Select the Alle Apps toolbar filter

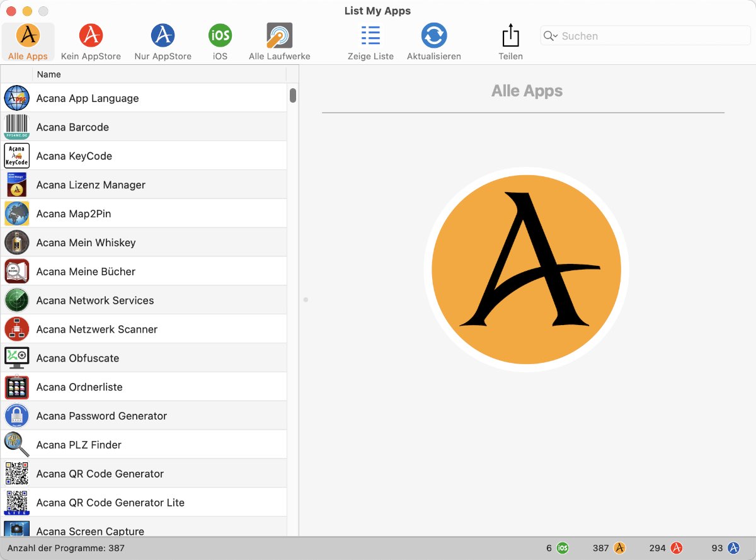point(28,42)
